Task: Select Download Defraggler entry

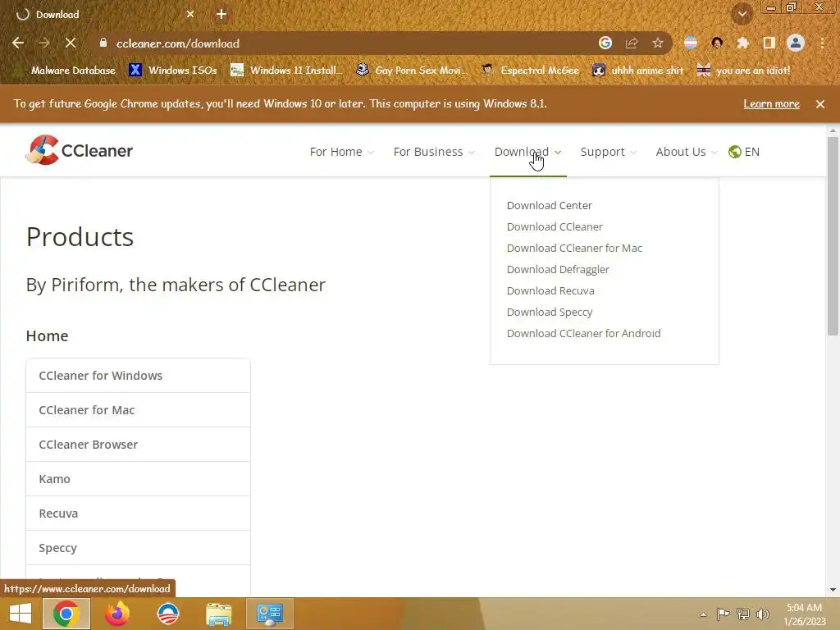Action: coord(558,269)
